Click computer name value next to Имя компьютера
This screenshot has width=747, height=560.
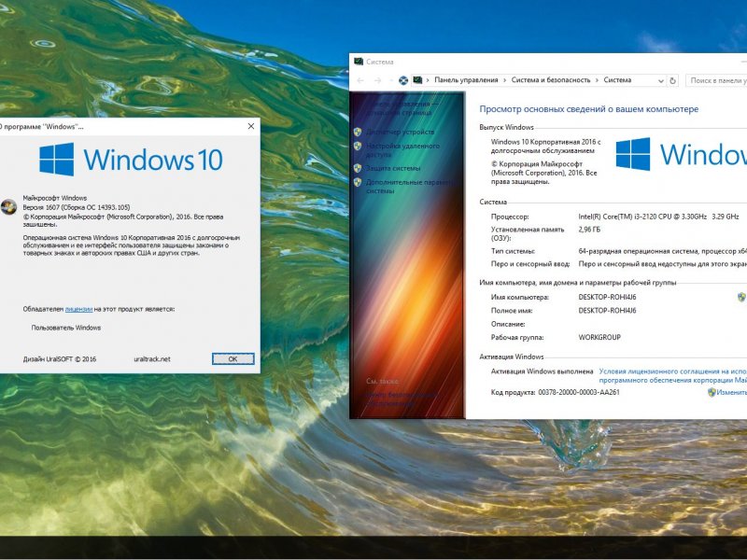coord(607,297)
